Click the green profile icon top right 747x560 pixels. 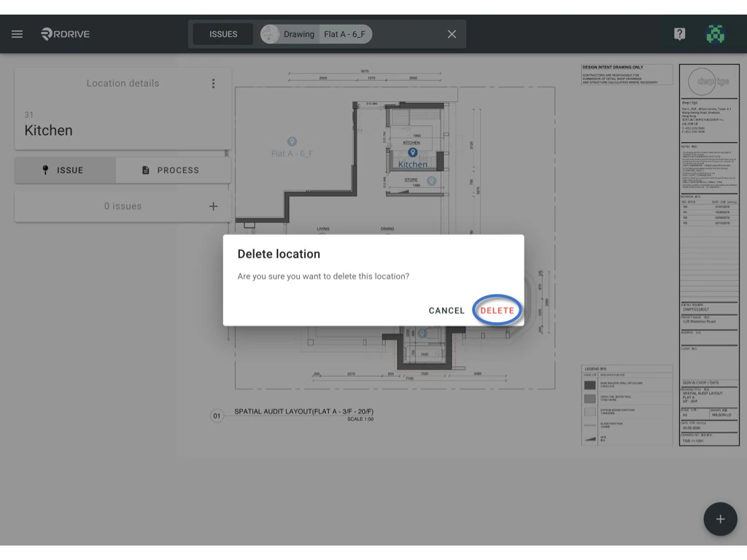717,33
